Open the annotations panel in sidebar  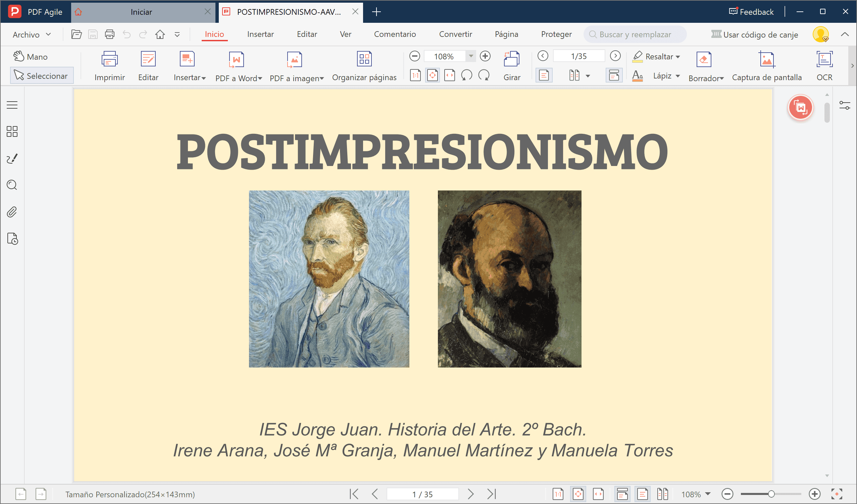[12, 158]
